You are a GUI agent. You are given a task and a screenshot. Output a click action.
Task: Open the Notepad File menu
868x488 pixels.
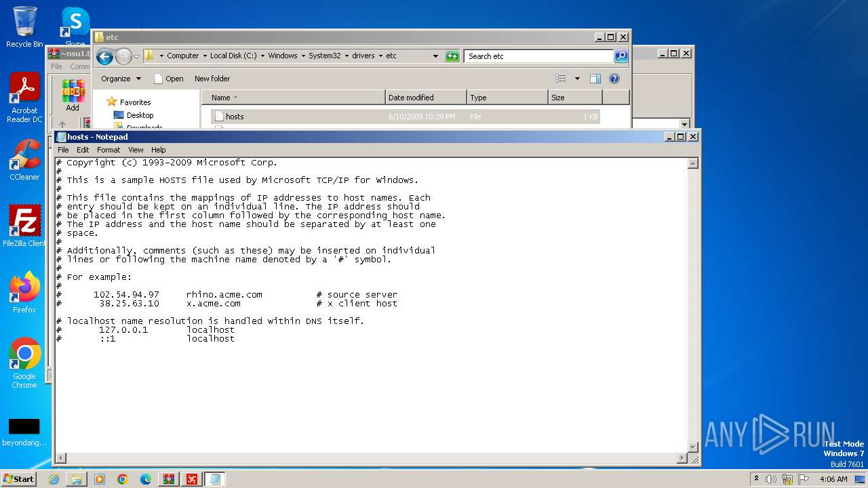point(63,150)
